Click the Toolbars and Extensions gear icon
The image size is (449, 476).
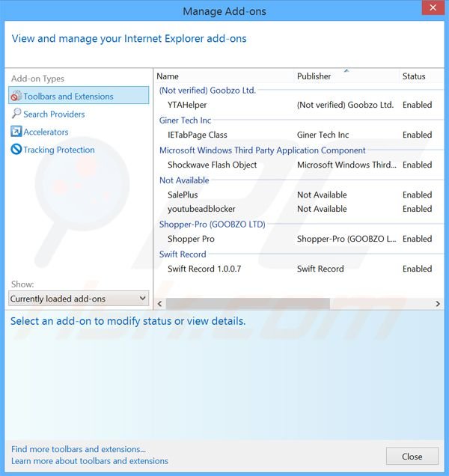click(x=16, y=96)
